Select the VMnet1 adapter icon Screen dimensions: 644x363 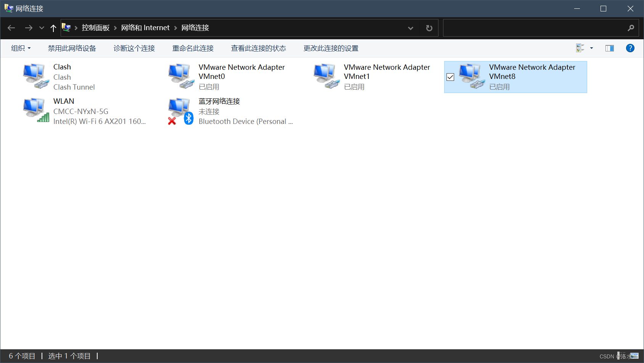(327, 77)
